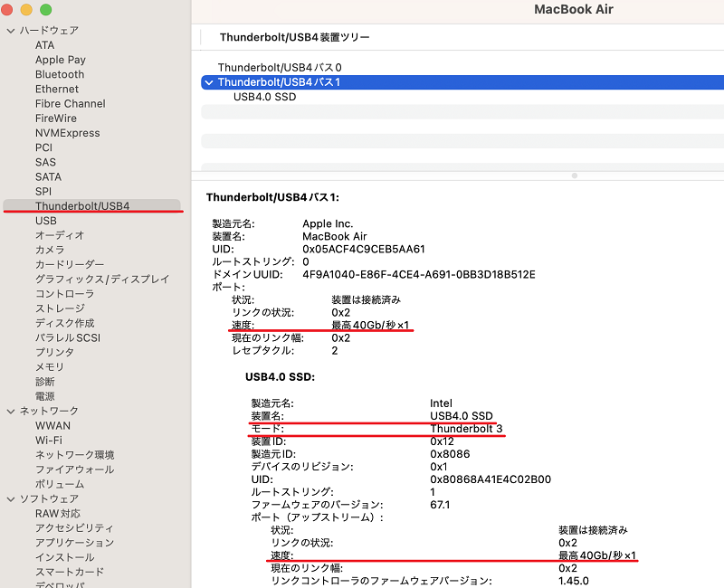724x588 pixels.
Task: Choose FireWire from the hardware list
Action: (x=56, y=119)
